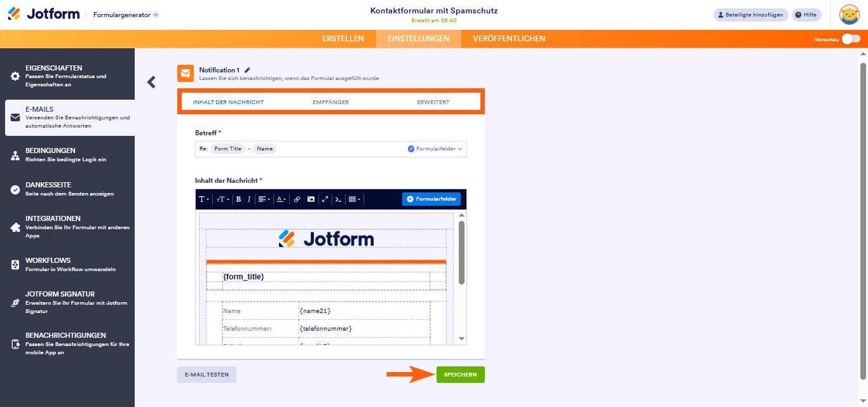Viewport: 868px width, 407px height.
Task: Open DANKESSEITE section
Action: (67, 189)
